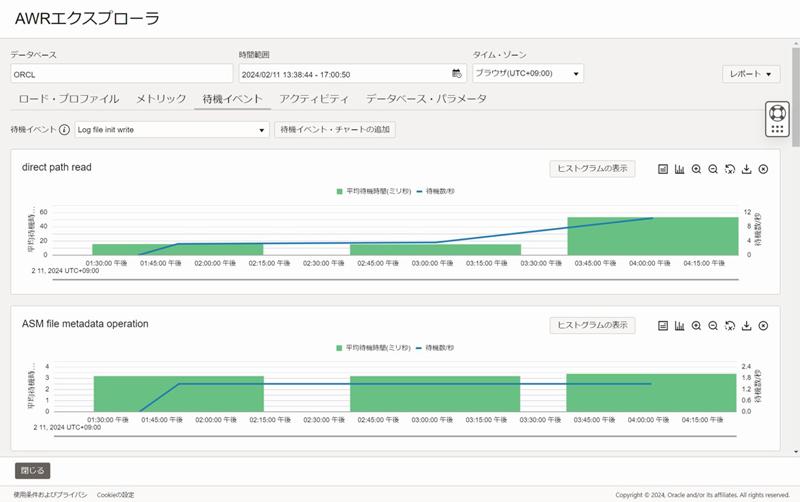The image size is (800, 502).
Task: Click the info icon beside 待機イベント label
Action: [x=64, y=130]
